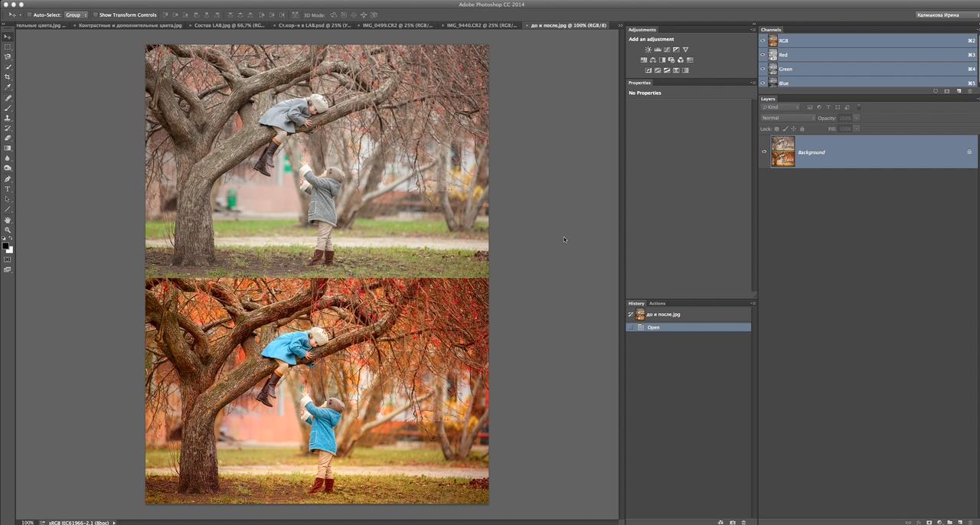
Task: Select the Hand tool
Action: pos(8,220)
